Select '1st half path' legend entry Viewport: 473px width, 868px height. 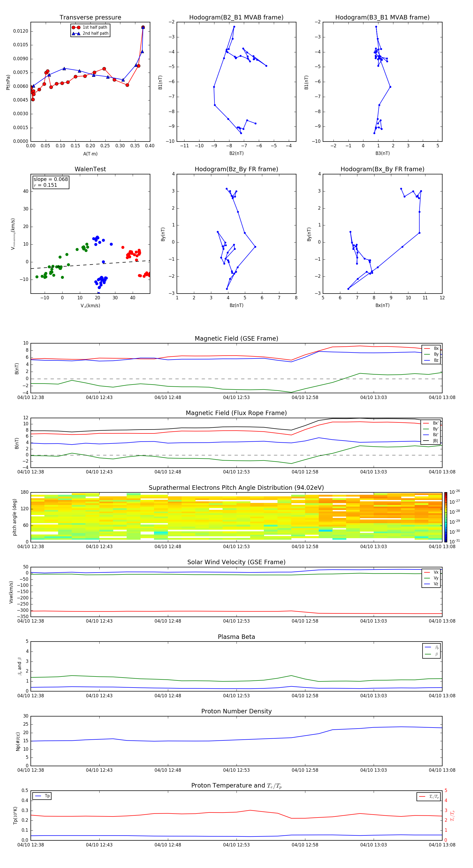pos(90,27)
